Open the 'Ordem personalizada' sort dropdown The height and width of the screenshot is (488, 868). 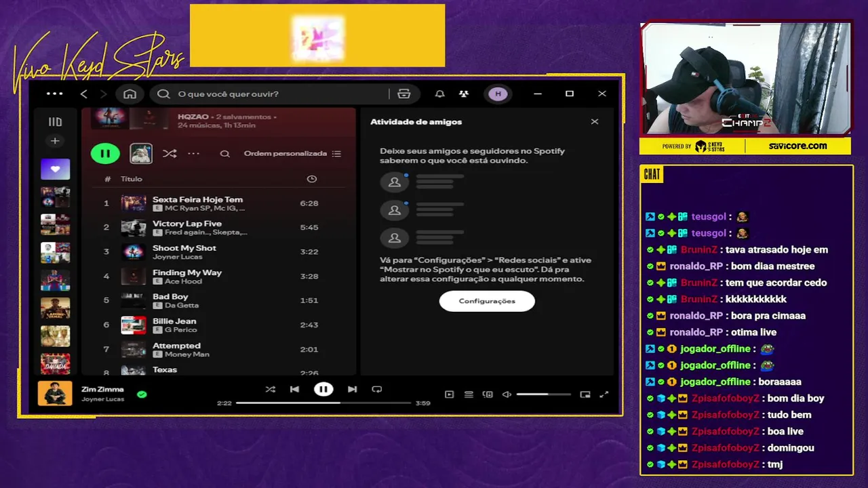[x=292, y=153]
